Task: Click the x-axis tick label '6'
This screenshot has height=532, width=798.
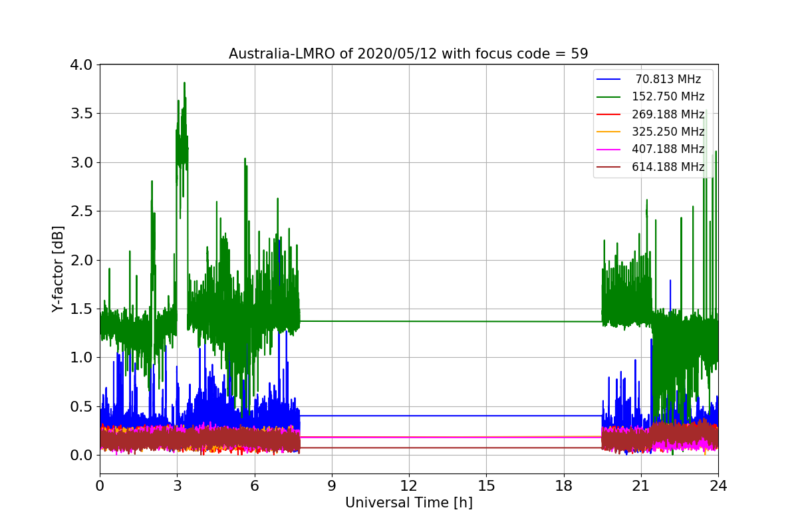Action: (x=255, y=485)
